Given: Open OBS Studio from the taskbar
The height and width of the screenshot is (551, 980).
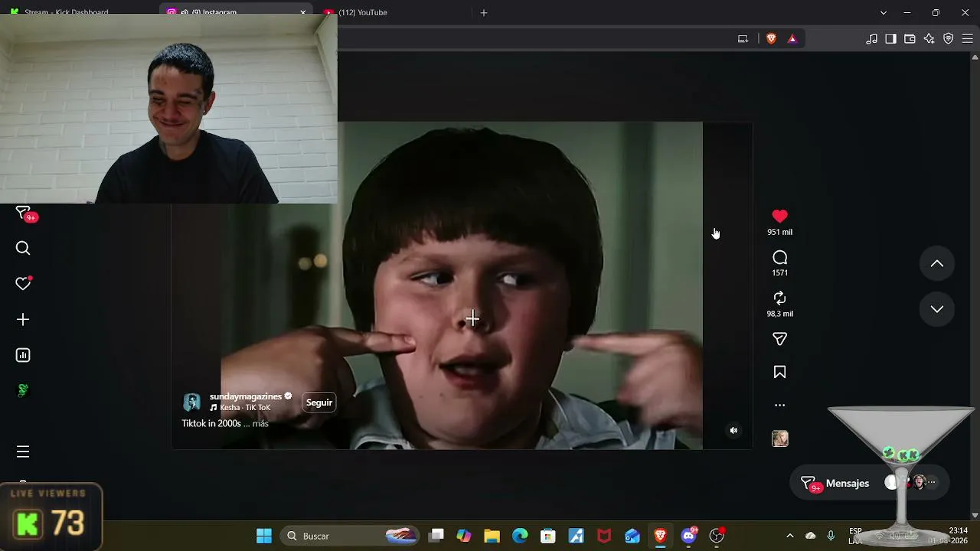Looking at the screenshot, I should 717,536.
